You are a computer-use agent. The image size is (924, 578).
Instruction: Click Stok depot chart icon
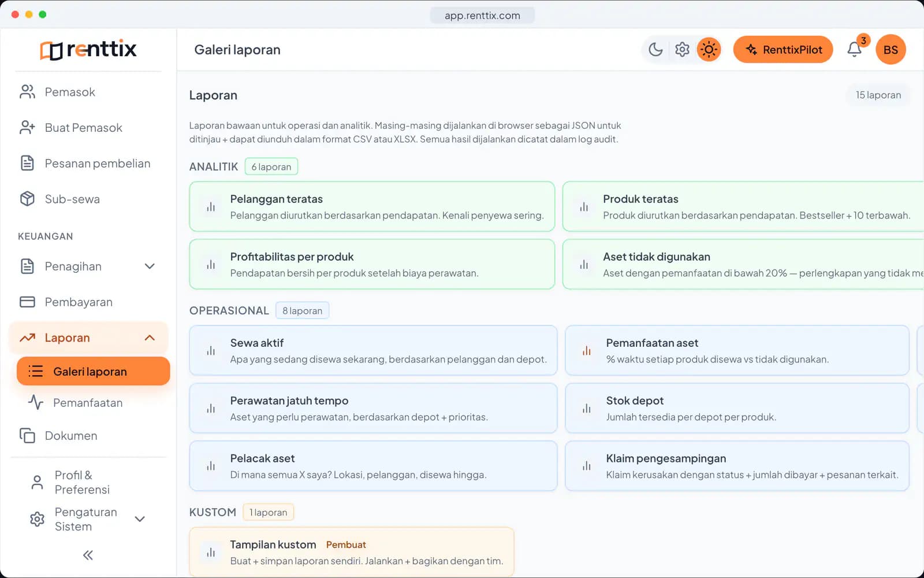[x=587, y=409]
